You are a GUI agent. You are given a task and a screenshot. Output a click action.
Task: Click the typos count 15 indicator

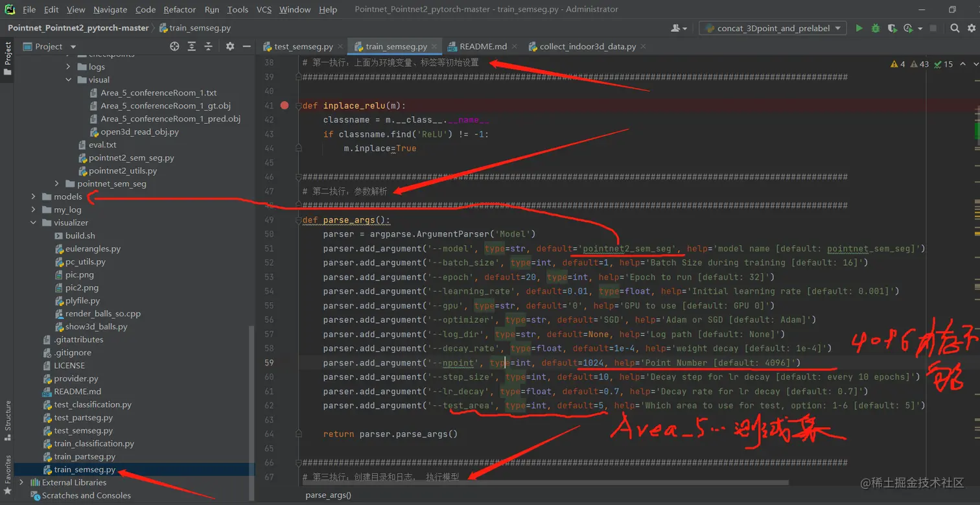tap(944, 64)
